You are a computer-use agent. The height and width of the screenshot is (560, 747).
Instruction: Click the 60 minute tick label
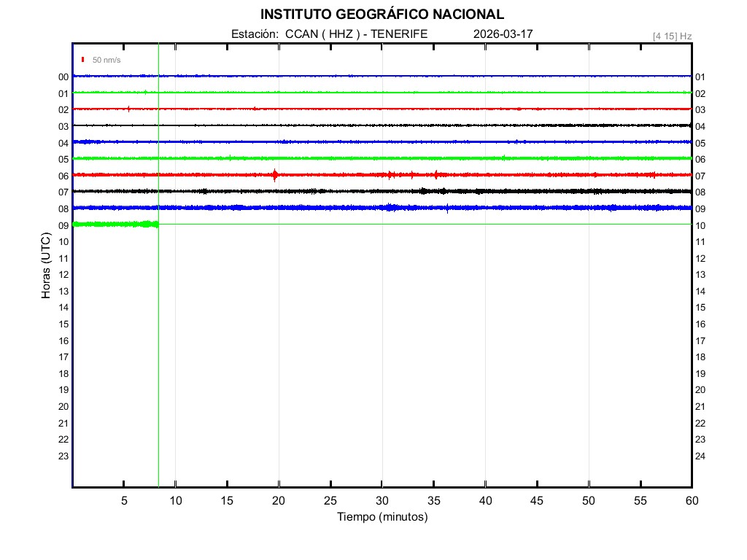pyautogui.click(x=691, y=500)
